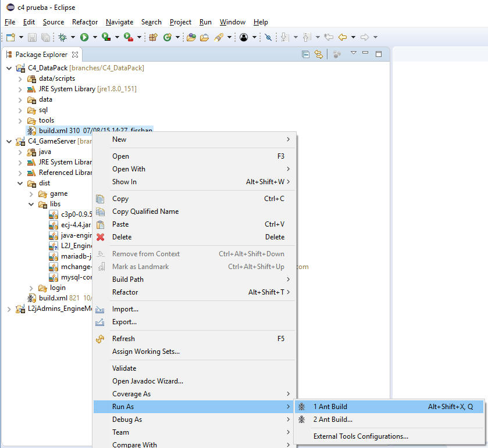Open the File menu
Viewport: 488px width, 448px height.
10,22
